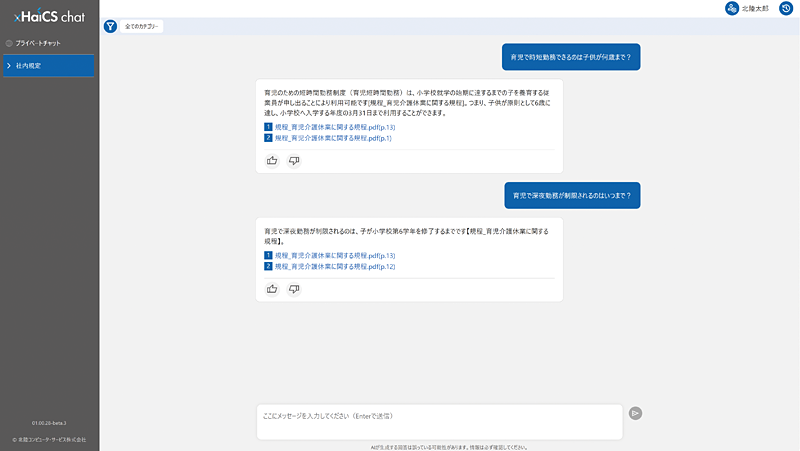Click the version text 01.00.20-beta.3

pyautogui.click(x=49, y=423)
